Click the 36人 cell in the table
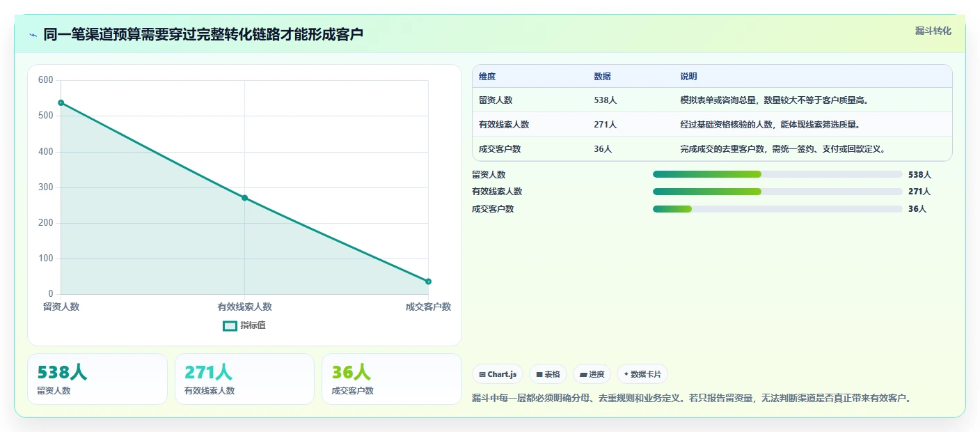The height and width of the screenshot is (432, 980). (603, 149)
